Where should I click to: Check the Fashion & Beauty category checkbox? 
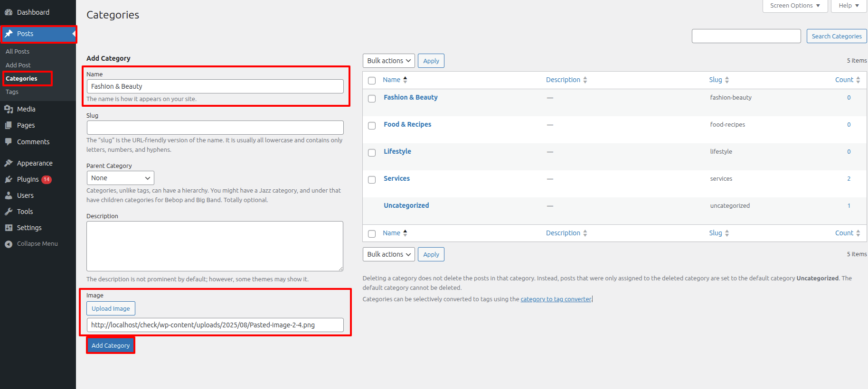click(x=372, y=98)
